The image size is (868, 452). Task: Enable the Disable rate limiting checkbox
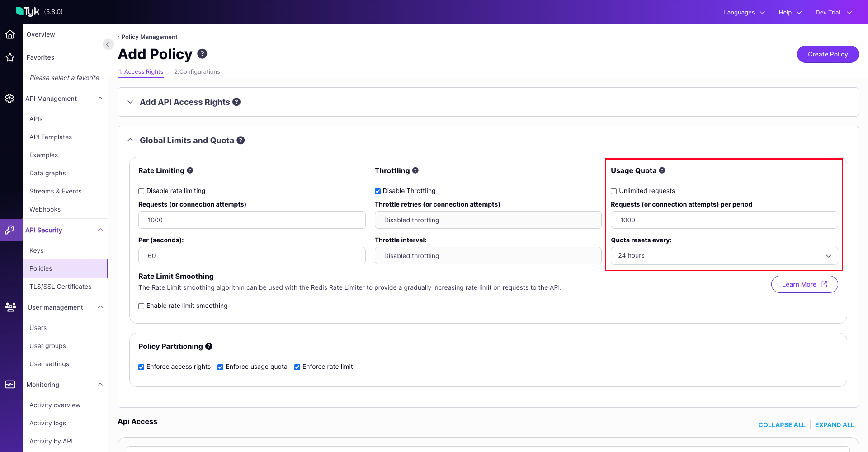[x=141, y=191]
